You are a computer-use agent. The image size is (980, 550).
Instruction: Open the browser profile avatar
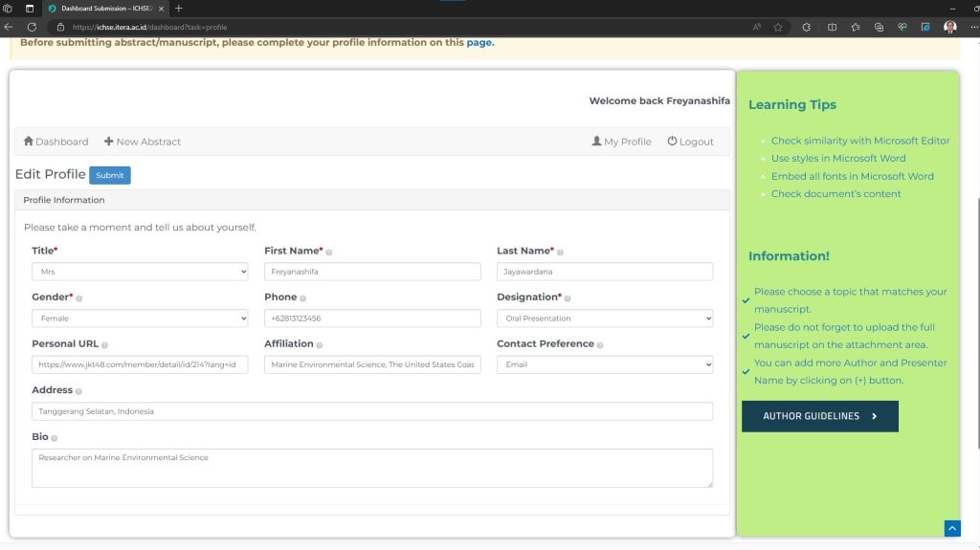[x=950, y=27]
